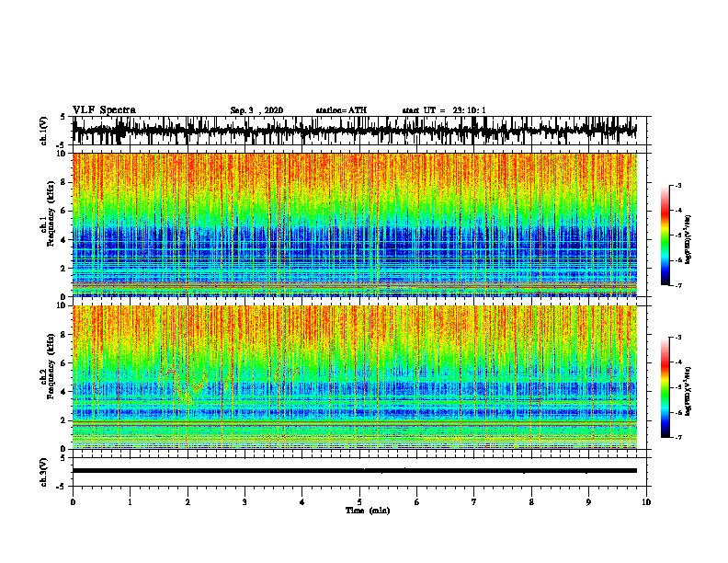Click the "2" kHz tick on ch.1 axis
728x563 pixels.
pos(63,268)
